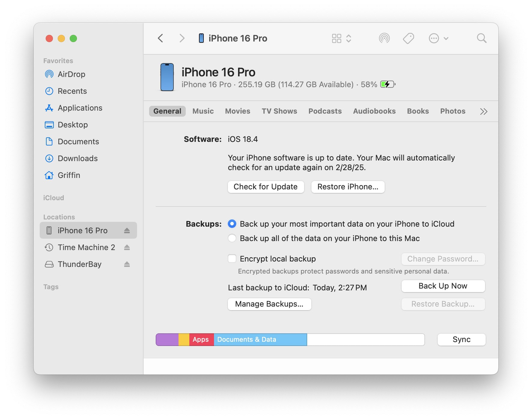
Task: Eject the ThunderBay drive
Action: tap(127, 264)
